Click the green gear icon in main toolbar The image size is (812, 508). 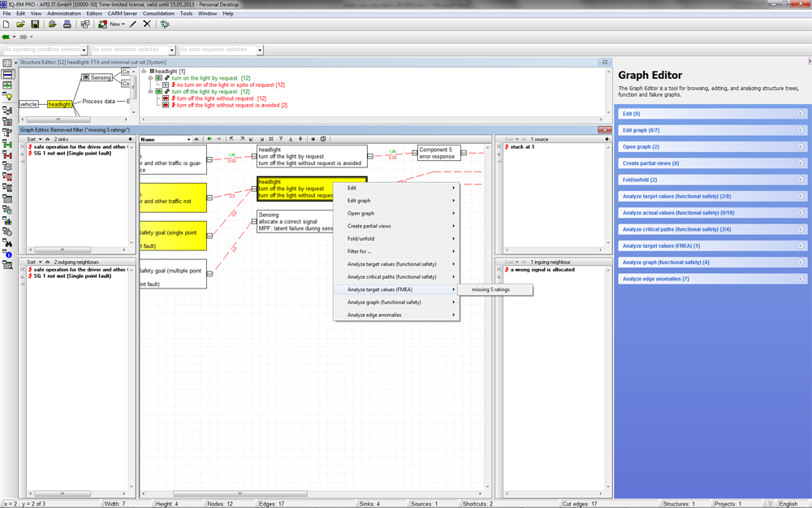(165, 24)
